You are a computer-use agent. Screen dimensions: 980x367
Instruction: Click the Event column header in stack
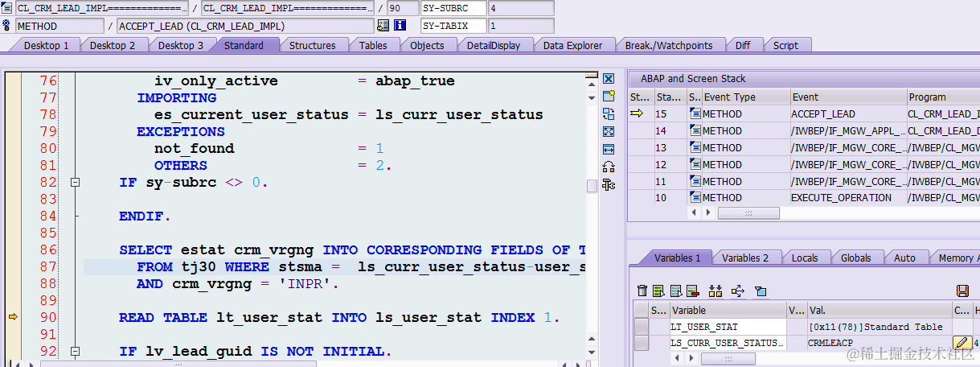pos(847,97)
